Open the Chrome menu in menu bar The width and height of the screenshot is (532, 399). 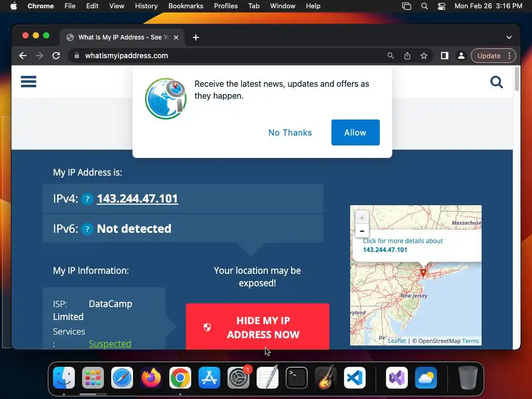[41, 6]
